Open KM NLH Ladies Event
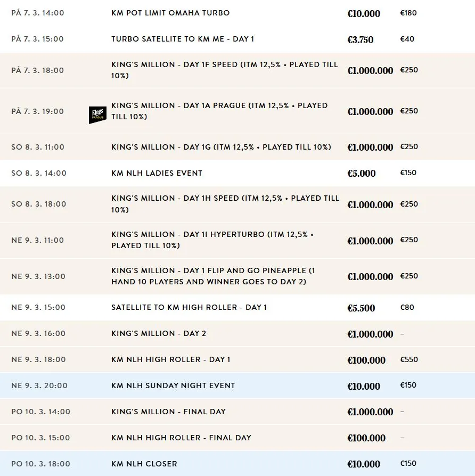The height and width of the screenshot is (476, 475). pos(157,173)
